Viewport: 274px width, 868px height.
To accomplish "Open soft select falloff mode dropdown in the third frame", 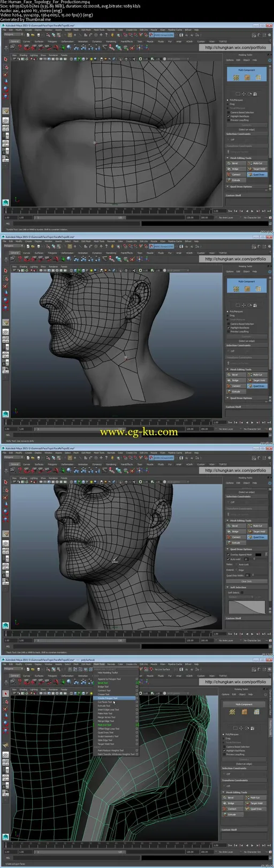I will [241, 597].
